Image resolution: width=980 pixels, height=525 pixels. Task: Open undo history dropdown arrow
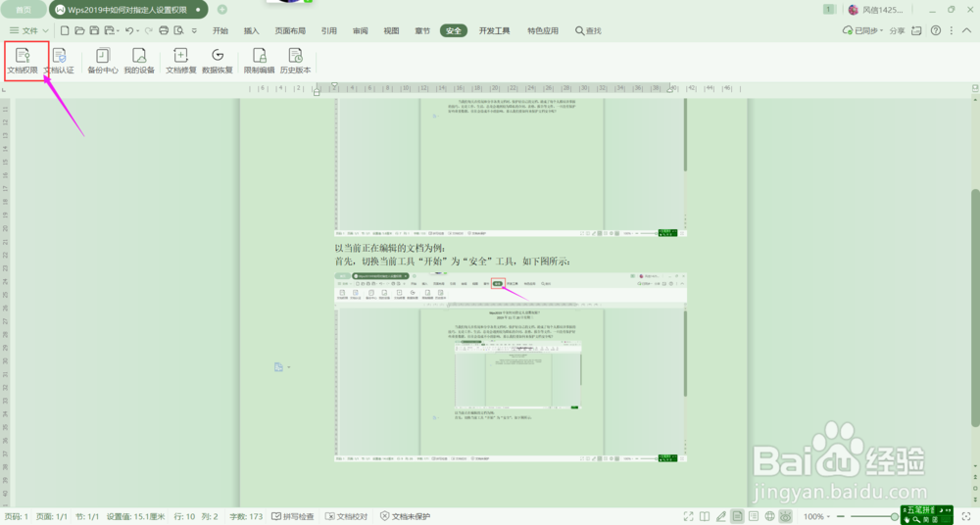(137, 30)
